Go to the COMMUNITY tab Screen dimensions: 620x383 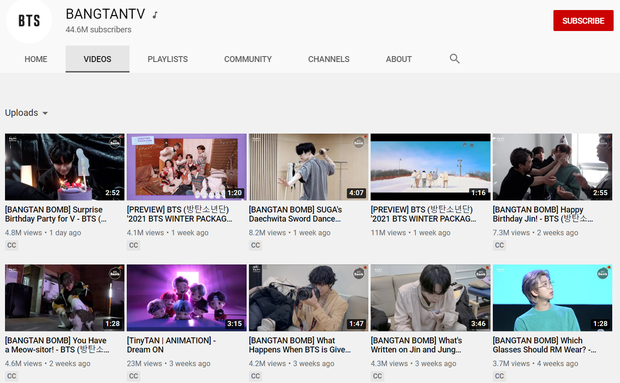pyautogui.click(x=248, y=59)
